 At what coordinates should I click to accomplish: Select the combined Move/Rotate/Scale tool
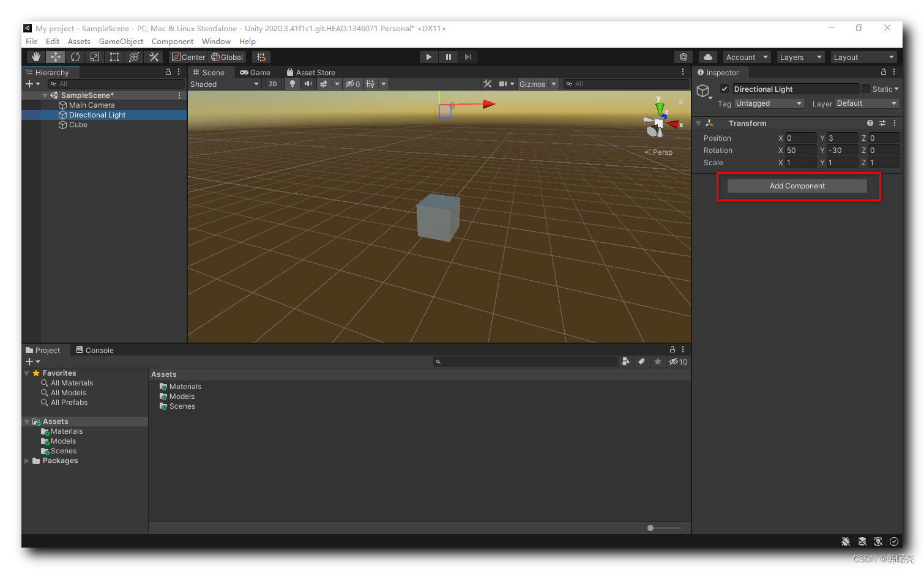(x=134, y=56)
